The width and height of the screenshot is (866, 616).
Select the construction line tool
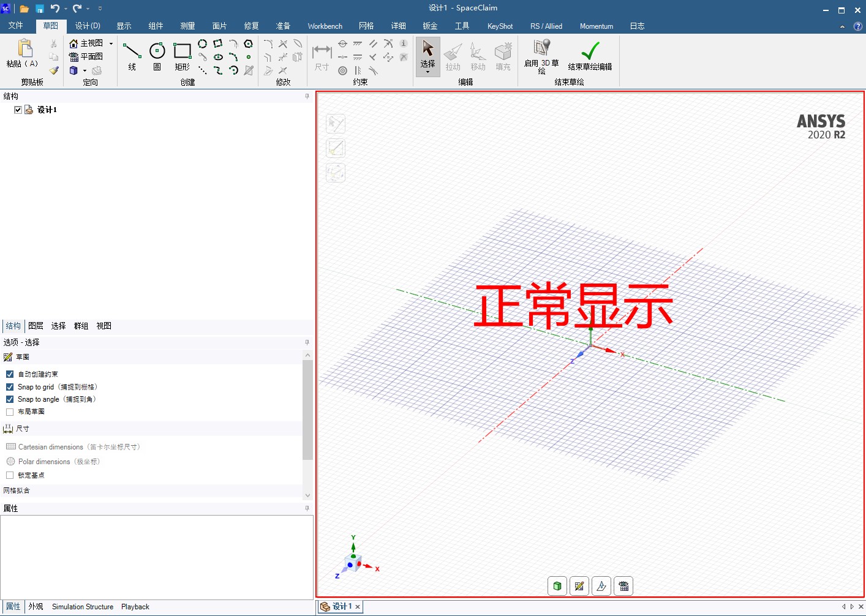click(203, 70)
